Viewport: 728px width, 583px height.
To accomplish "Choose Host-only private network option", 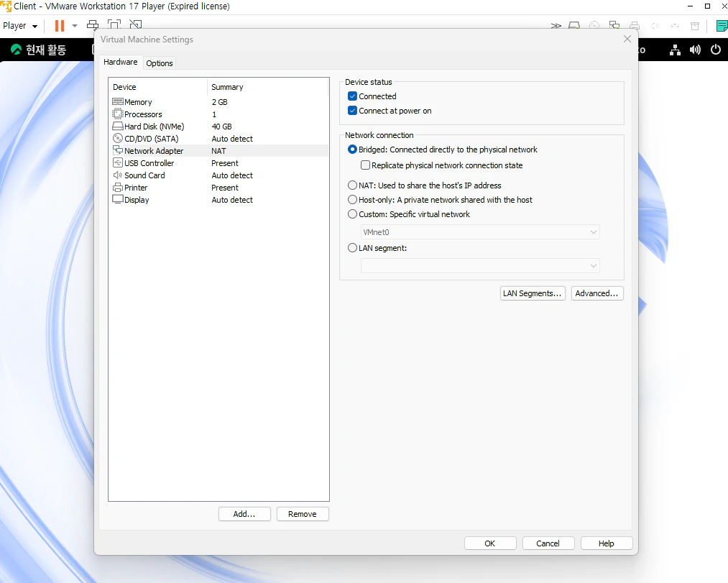I will click(352, 200).
